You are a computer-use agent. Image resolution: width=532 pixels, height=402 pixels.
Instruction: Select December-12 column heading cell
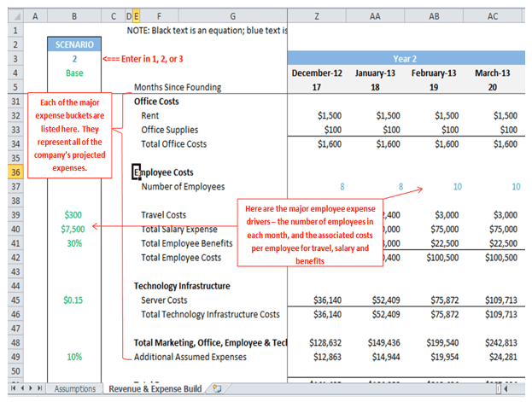click(317, 73)
